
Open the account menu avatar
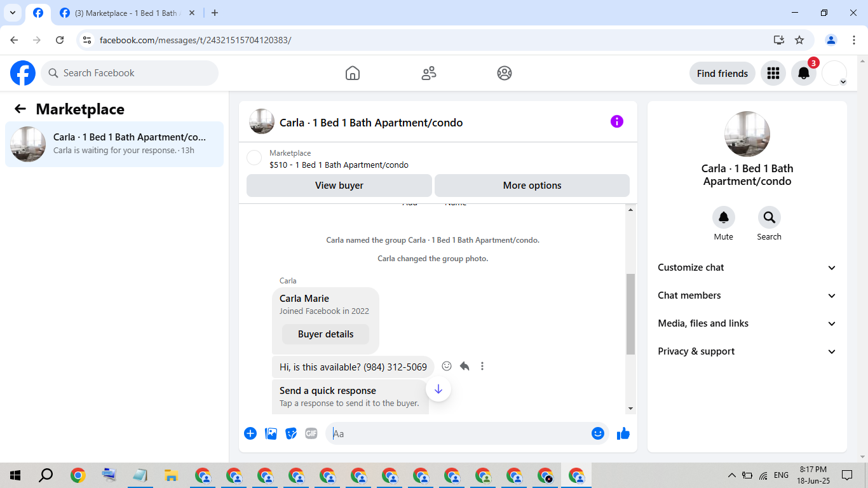click(x=834, y=73)
